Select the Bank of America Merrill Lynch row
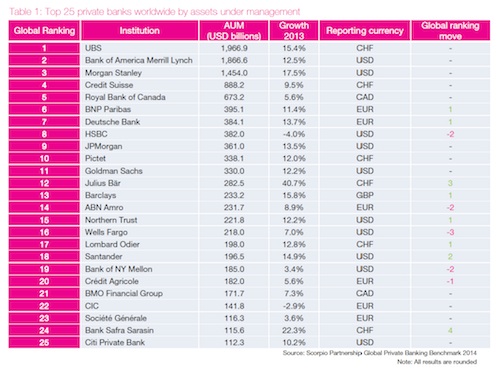Viewport: 500px width, 371px height. coord(249,60)
